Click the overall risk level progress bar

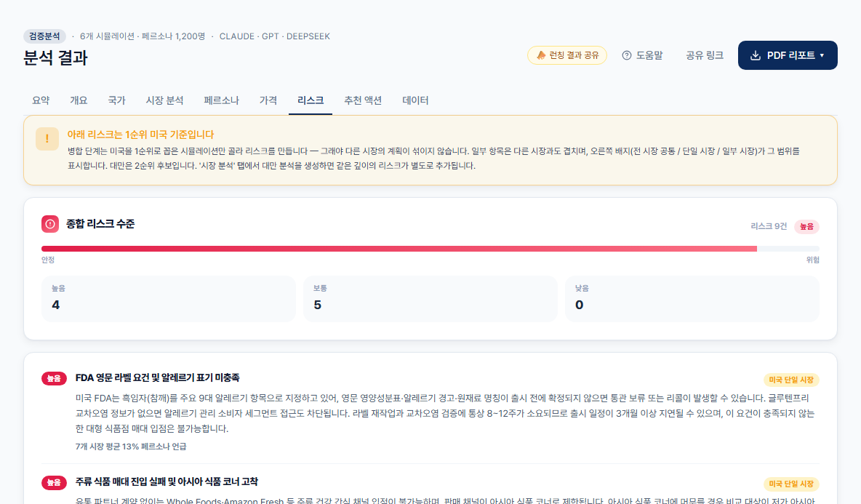coord(430,249)
